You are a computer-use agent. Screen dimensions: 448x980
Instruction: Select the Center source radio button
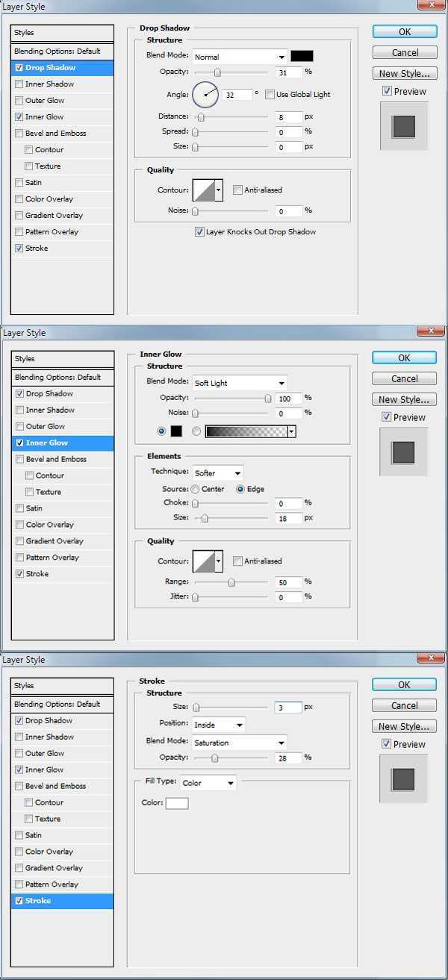(195, 490)
